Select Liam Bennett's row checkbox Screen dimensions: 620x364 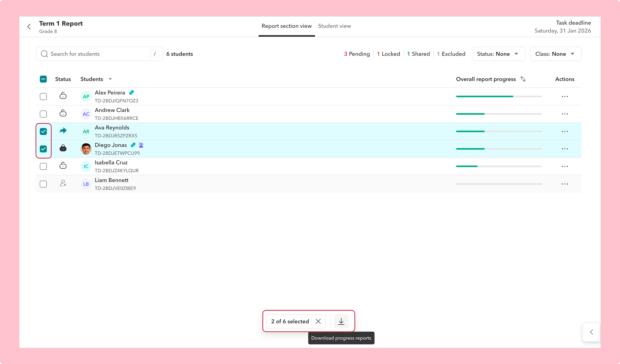(x=43, y=184)
